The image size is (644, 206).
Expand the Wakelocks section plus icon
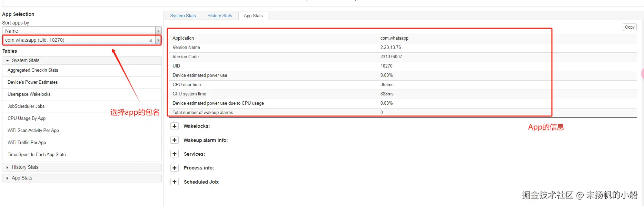[175, 126]
